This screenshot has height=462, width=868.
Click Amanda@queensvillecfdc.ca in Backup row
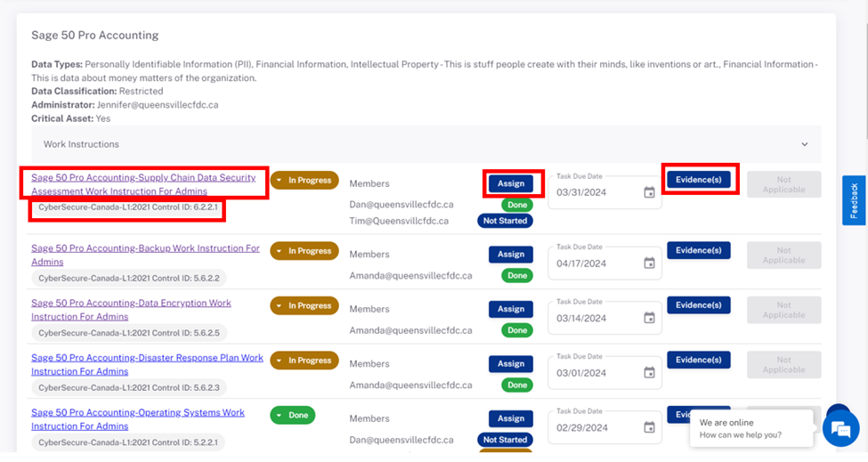410,276
